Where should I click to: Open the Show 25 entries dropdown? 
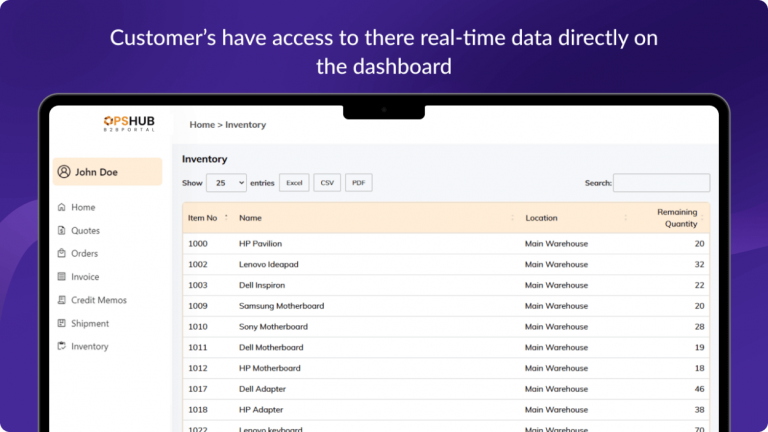coord(226,183)
